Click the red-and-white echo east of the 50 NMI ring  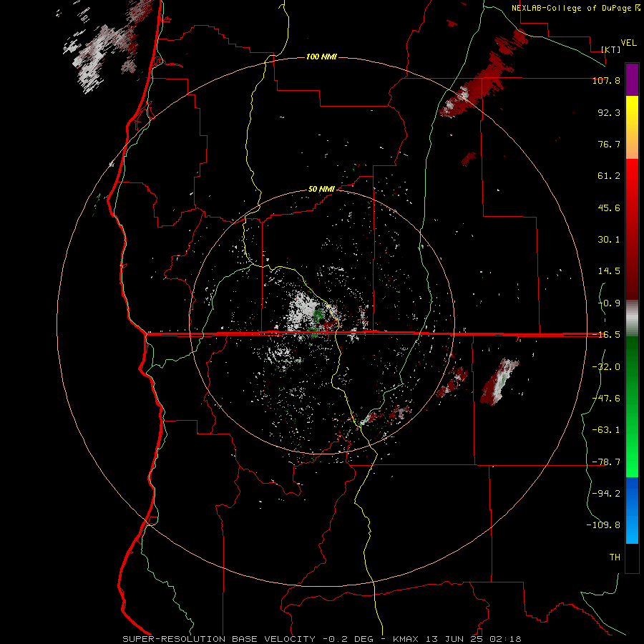pos(500,381)
